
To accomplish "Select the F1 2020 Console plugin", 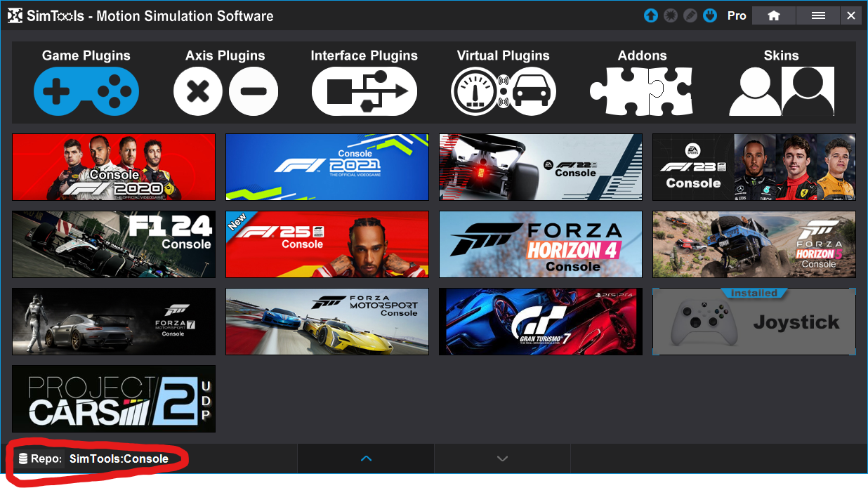I will tap(114, 167).
